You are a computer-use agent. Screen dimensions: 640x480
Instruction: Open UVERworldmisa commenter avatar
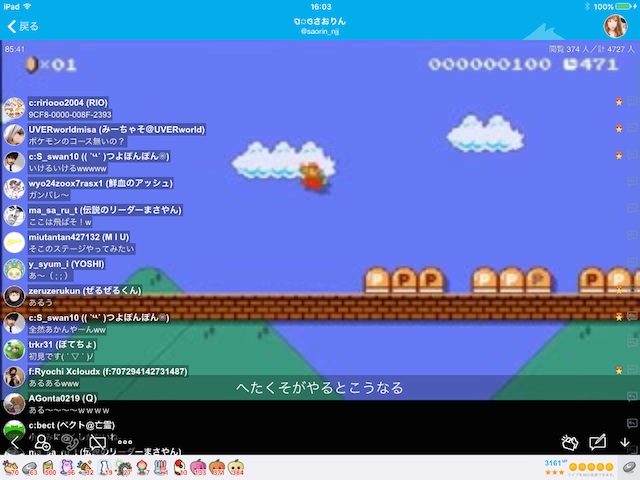click(x=14, y=135)
